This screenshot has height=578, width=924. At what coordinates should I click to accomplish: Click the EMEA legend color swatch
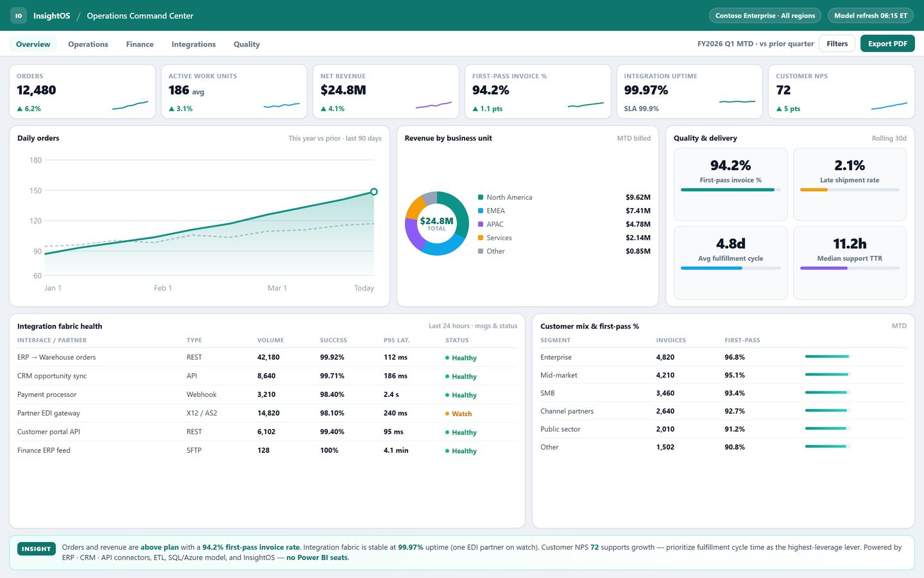pos(481,211)
